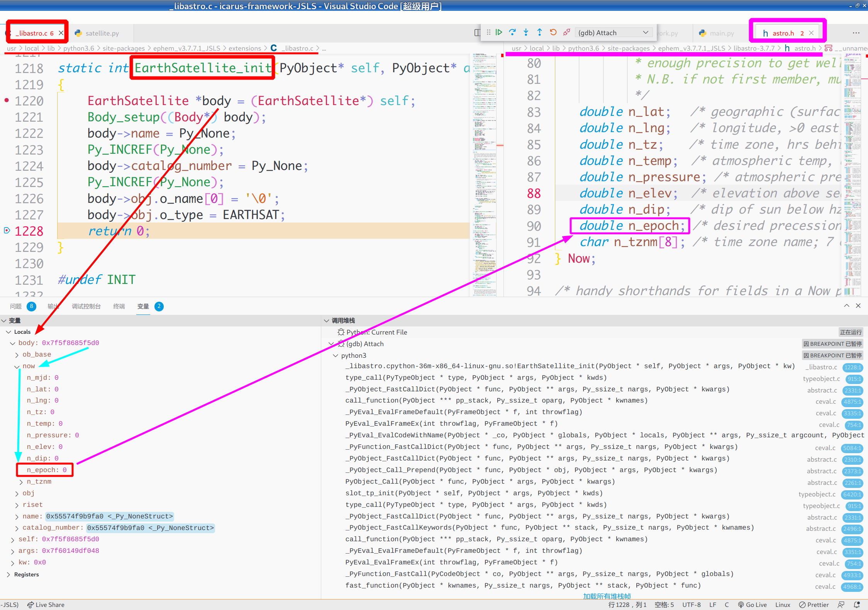
Task: Open the (gdb) Attach configuration dropdown
Action: pos(613,32)
